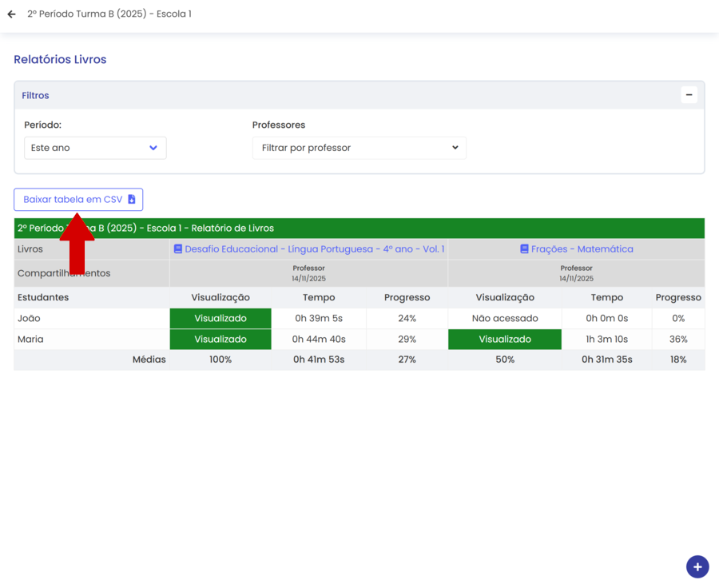This screenshot has height=588, width=719.
Task: Click the green report title bar
Action: click(x=399, y=228)
